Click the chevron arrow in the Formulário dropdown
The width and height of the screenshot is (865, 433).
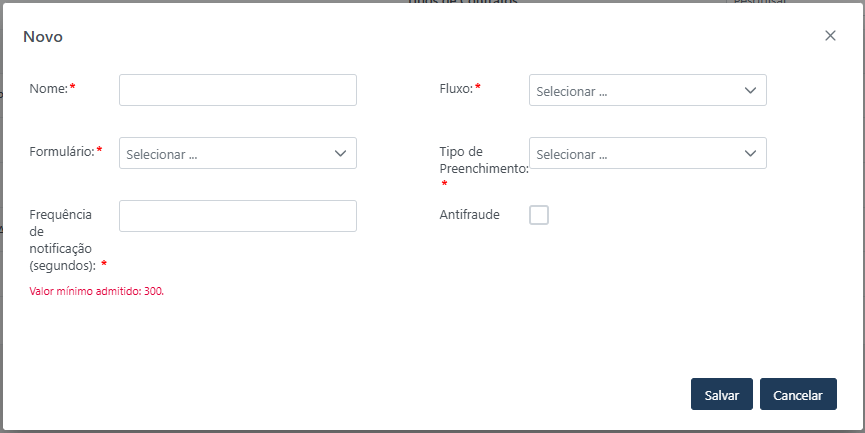(x=341, y=153)
